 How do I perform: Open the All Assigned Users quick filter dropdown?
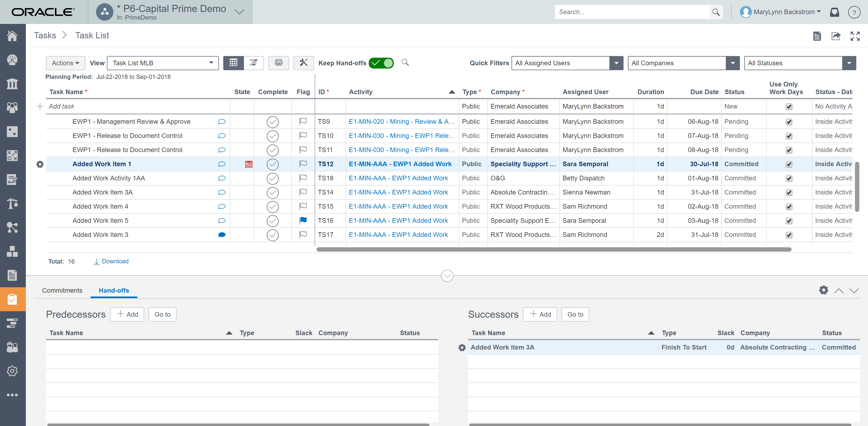pyautogui.click(x=616, y=63)
